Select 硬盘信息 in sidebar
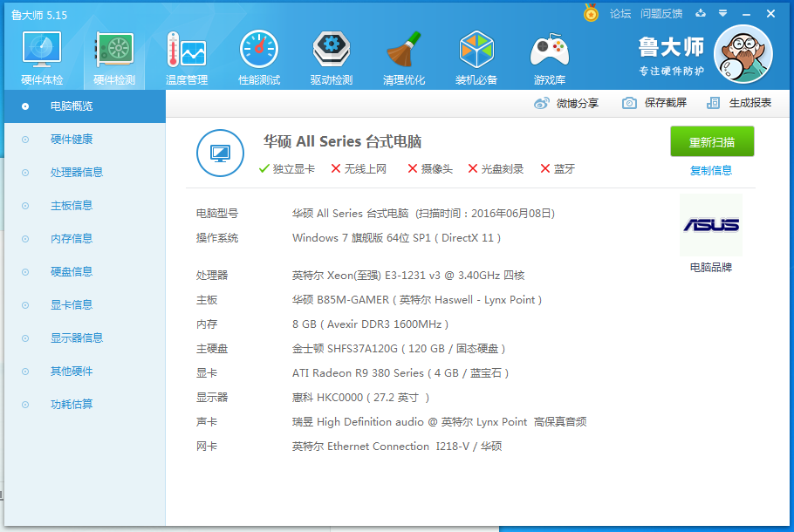This screenshot has height=532, width=794. point(86,272)
